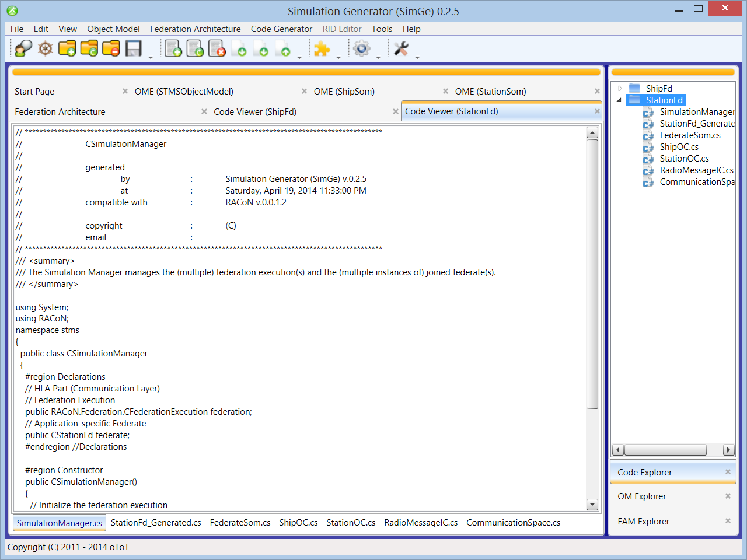Click the floppy disk save icon
The width and height of the screenshot is (747, 560).
(x=134, y=48)
